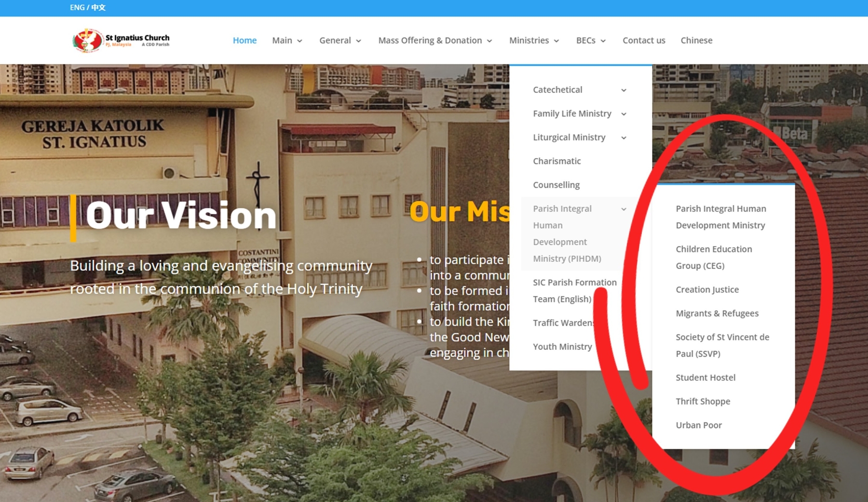
Task: Select SIC Parish Formation Team (English)
Action: (575, 291)
